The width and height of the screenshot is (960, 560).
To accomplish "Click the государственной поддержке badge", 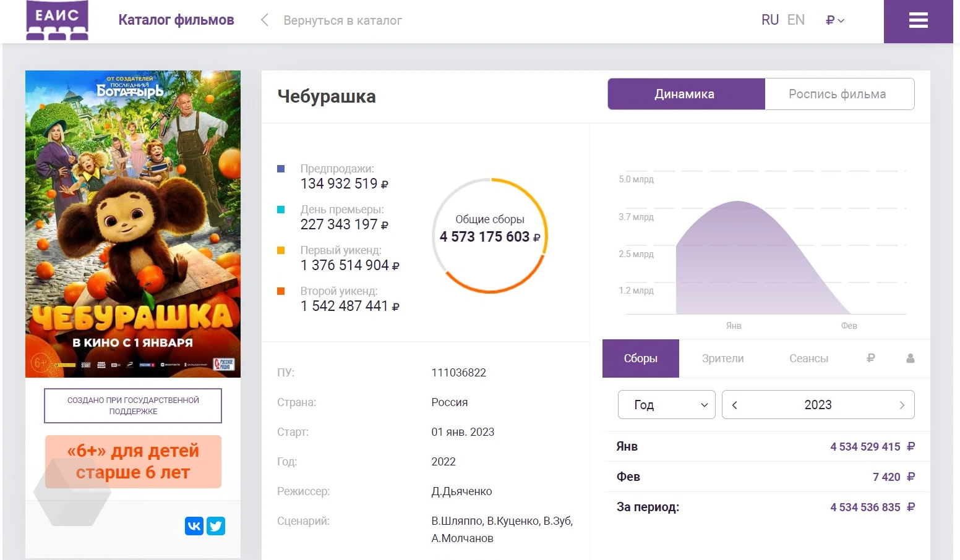I will pos(133,405).
